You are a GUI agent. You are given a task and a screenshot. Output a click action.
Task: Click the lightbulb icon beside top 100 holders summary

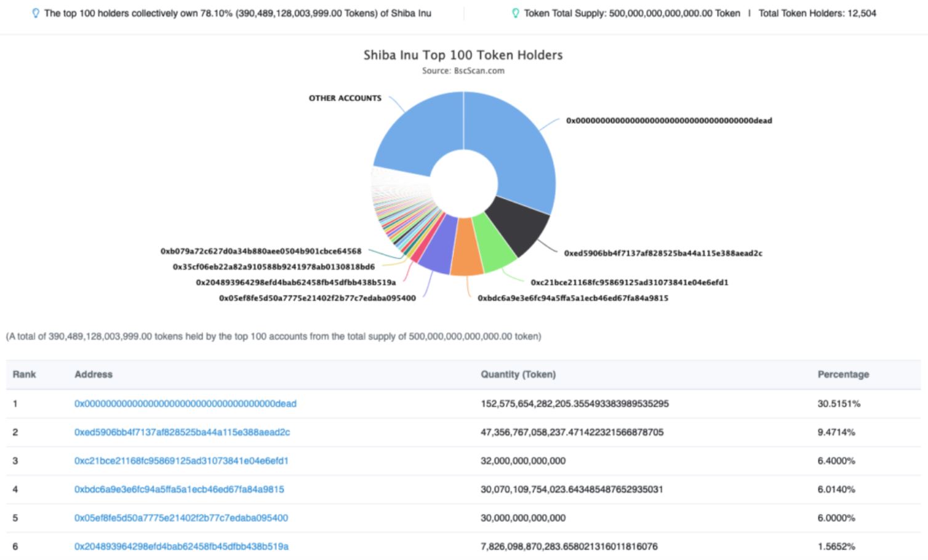tap(36, 13)
